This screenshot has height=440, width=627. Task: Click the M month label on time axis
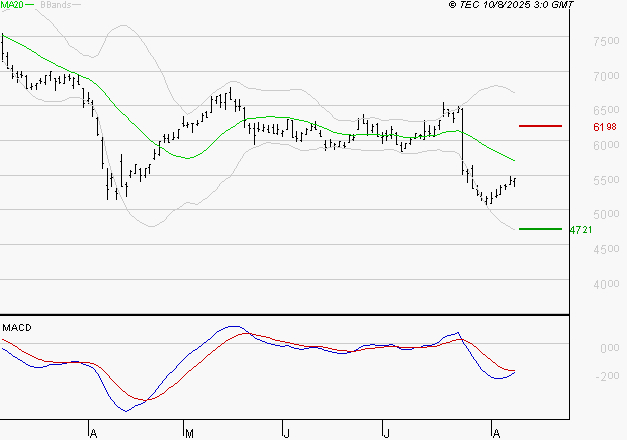tap(189, 432)
